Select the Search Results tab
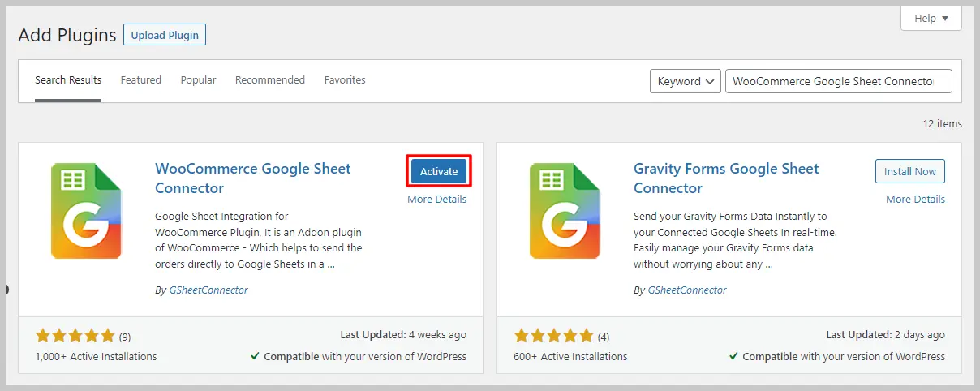This screenshot has width=980, height=391. (x=68, y=80)
